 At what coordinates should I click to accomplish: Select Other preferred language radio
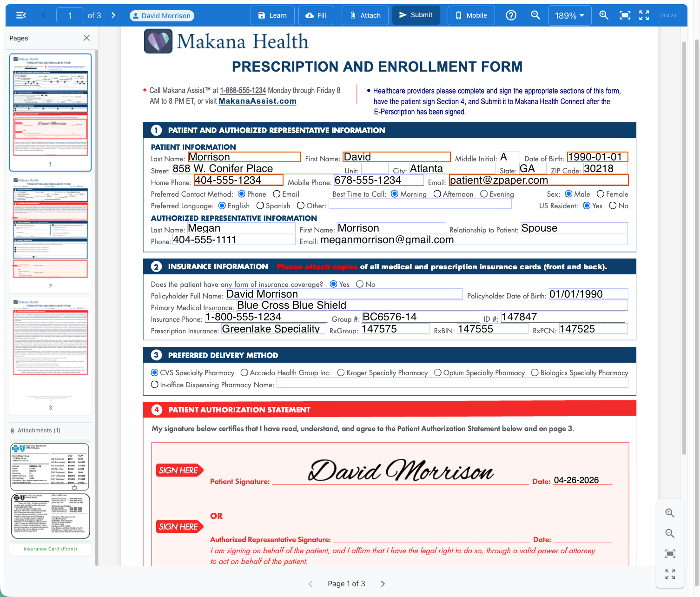tap(301, 206)
